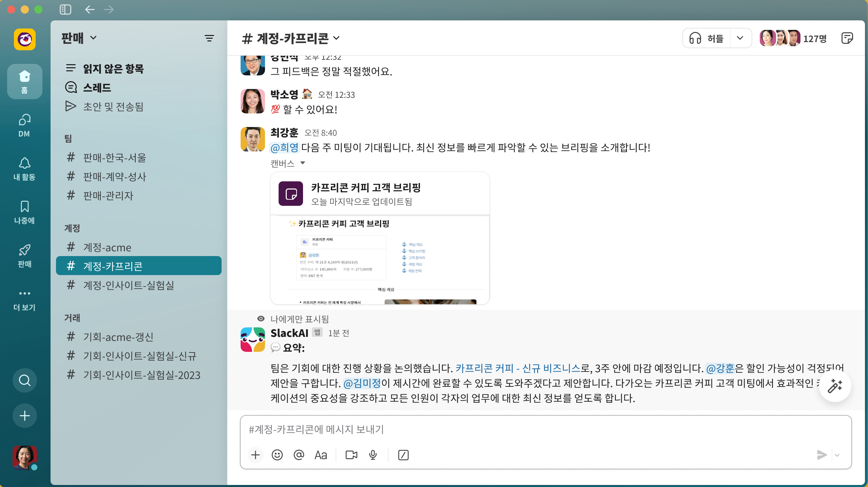Open the 홈 view in the sidebar
This screenshot has width=868, height=487.
click(24, 82)
